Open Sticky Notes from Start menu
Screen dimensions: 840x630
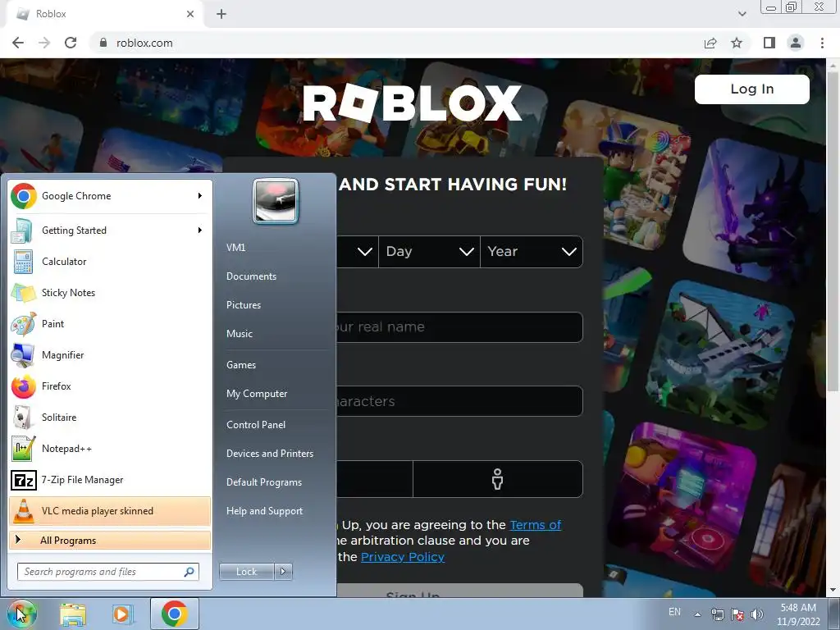click(110, 293)
